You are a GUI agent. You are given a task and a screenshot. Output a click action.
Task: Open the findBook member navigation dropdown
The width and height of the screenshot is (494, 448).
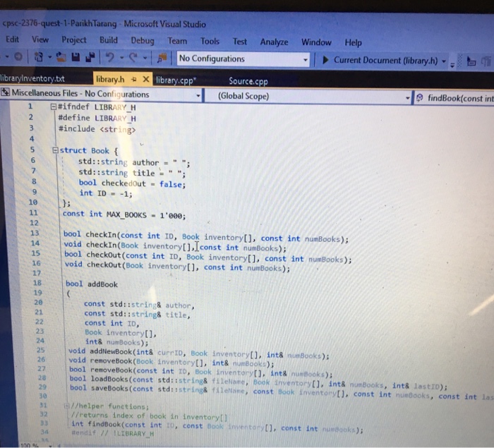(x=454, y=98)
